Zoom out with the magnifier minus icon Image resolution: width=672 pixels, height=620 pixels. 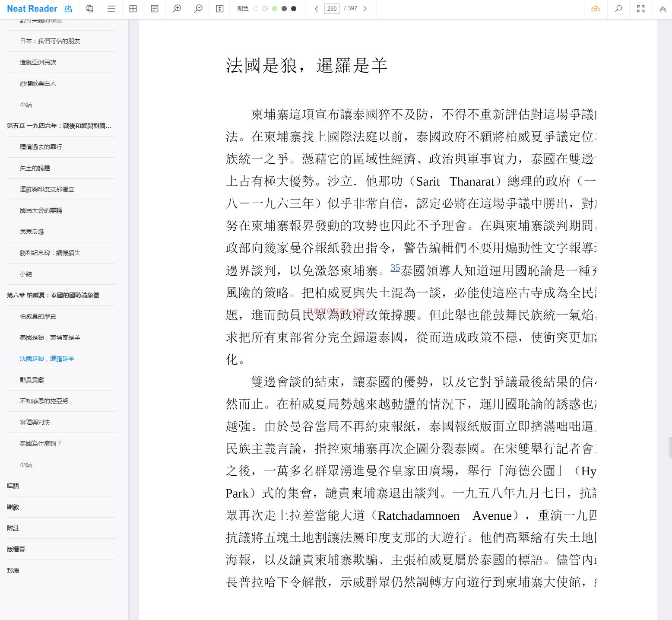click(198, 9)
